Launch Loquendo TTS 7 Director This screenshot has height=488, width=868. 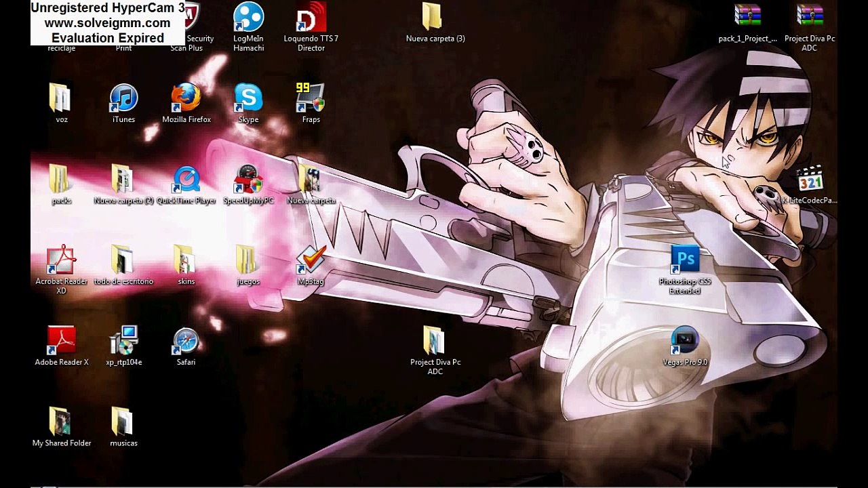point(311,18)
